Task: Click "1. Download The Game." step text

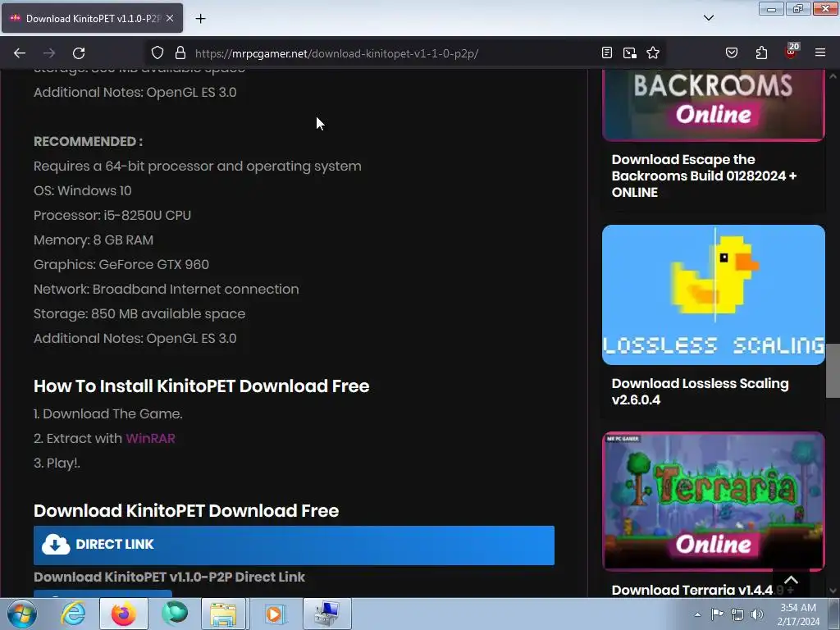Action: 108,413
